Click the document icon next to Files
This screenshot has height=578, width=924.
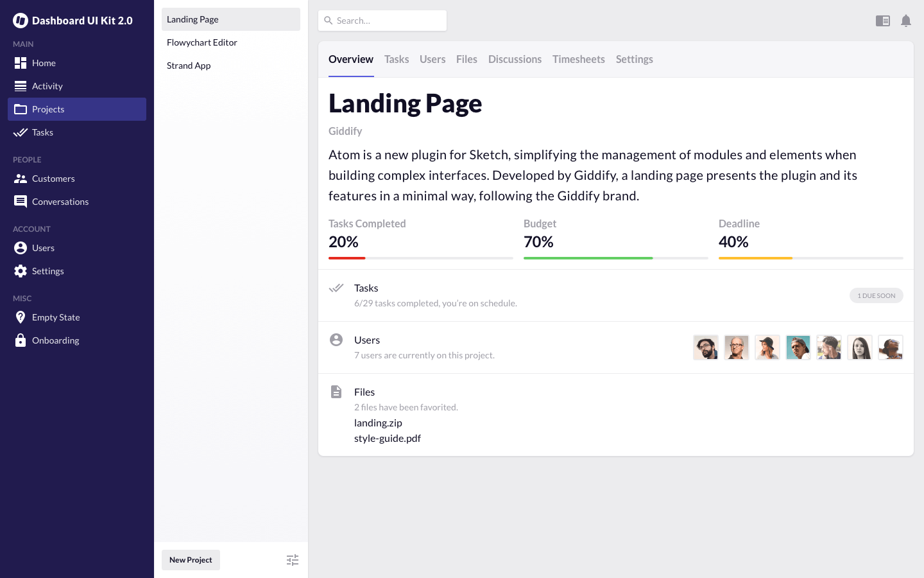[336, 392]
